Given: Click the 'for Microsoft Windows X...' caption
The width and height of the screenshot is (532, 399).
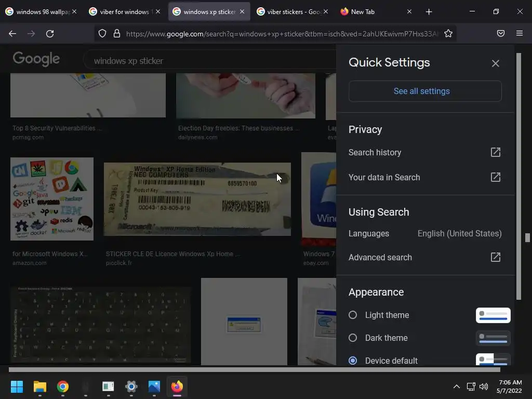Looking at the screenshot, I should tap(50, 254).
